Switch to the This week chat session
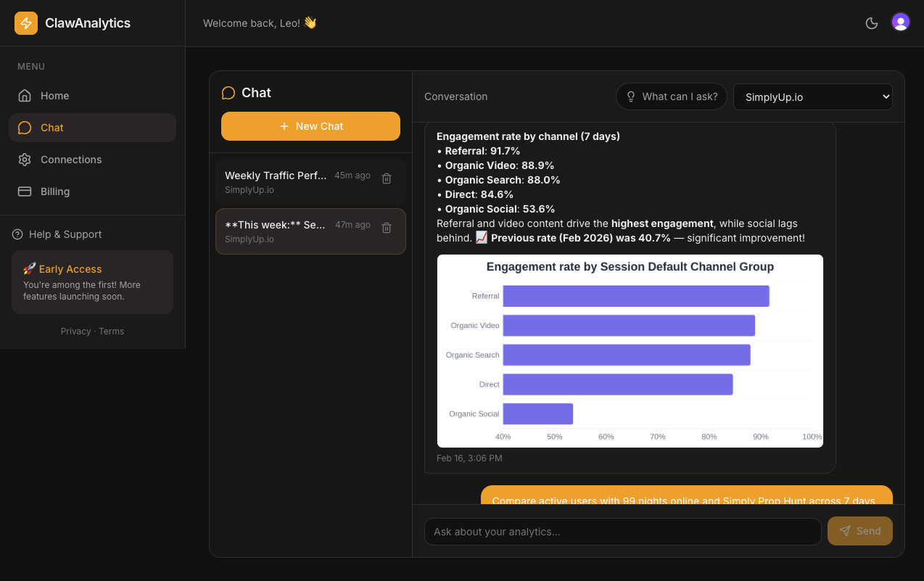924x581 pixels. 299,231
